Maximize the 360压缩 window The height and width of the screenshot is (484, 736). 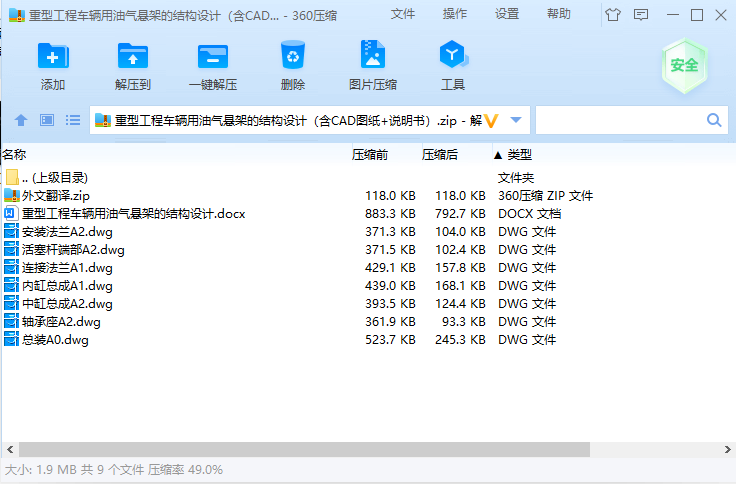point(697,15)
